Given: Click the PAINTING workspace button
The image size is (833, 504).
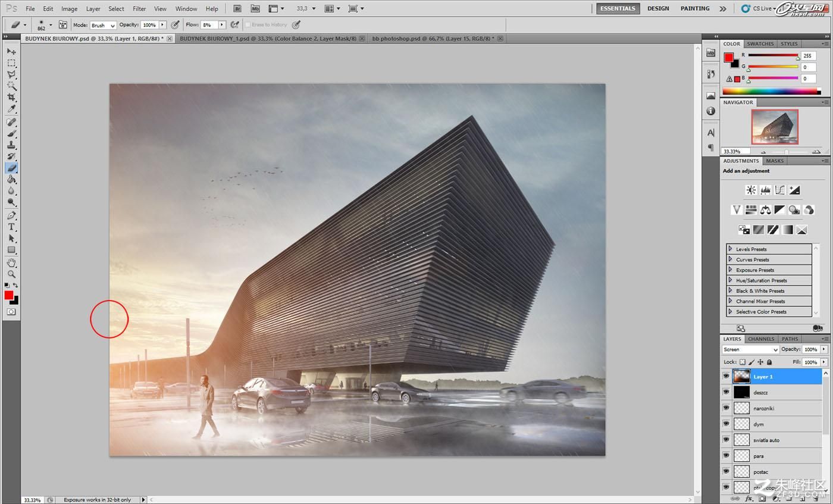Looking at the screenshot, I should click(x=694, y=8).
